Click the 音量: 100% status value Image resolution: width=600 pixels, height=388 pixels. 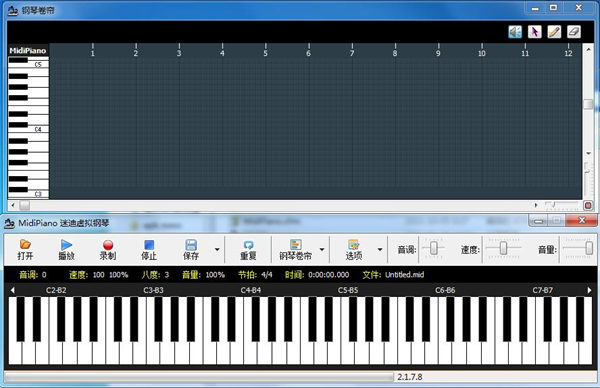click(x=203, y=275)
